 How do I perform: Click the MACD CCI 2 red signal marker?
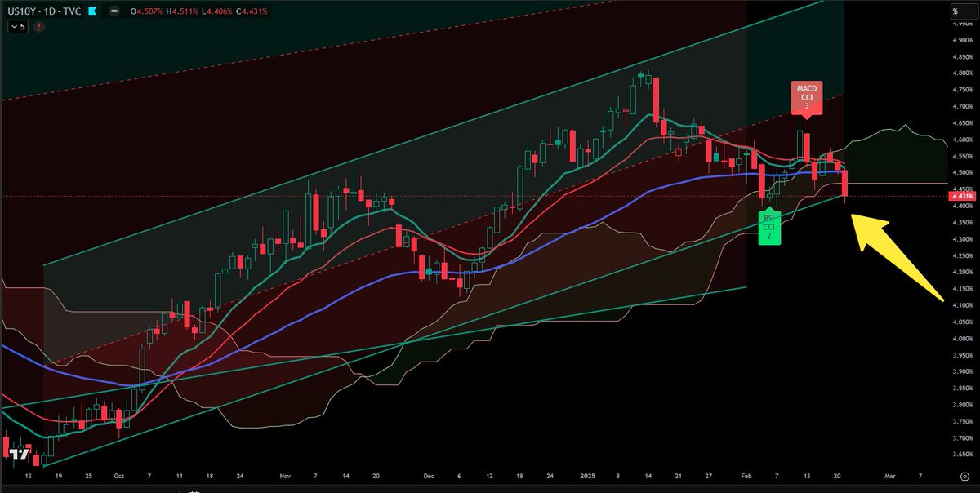click(807, 96)
